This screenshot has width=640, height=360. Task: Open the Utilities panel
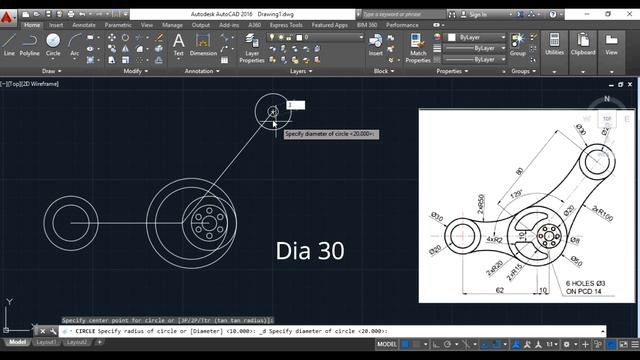(554, 44)
